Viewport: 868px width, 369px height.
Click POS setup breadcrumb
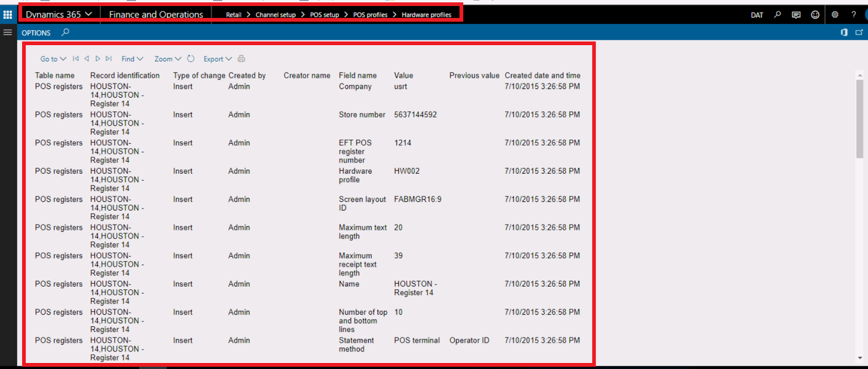coord(324,15)
